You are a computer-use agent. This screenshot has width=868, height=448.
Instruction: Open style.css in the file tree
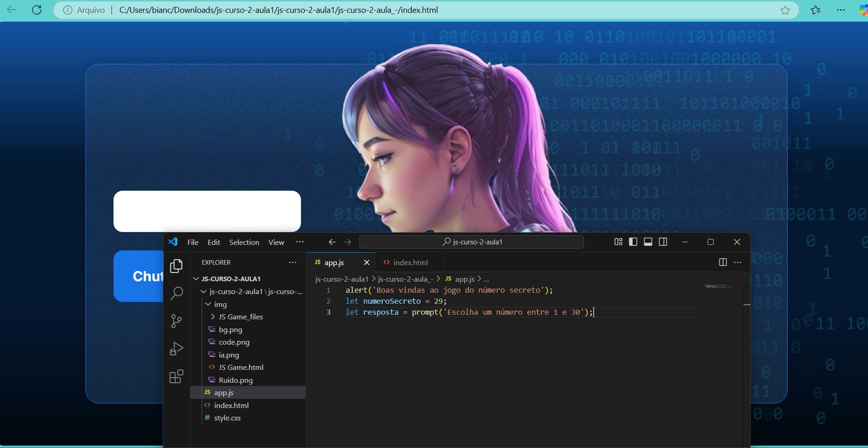pyautogui.click(x=248, y=418)
